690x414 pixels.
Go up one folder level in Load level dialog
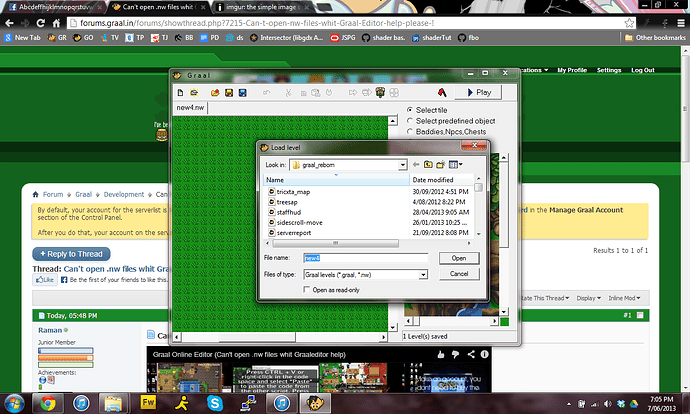pos(428,165)
